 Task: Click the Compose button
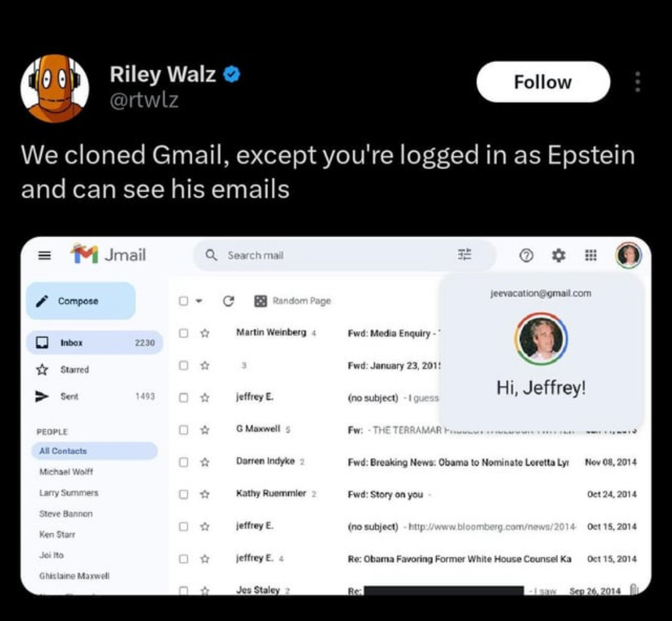(81, 301)
